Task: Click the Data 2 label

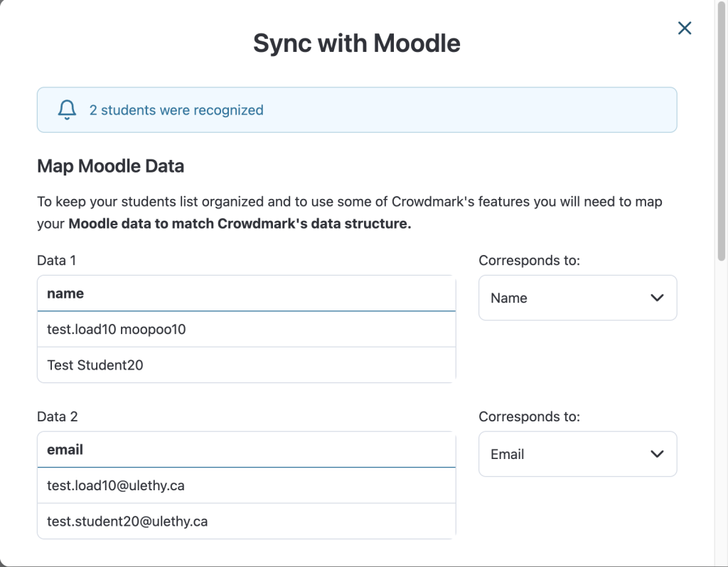Action: pyautogui.click(x=57, y=416)
